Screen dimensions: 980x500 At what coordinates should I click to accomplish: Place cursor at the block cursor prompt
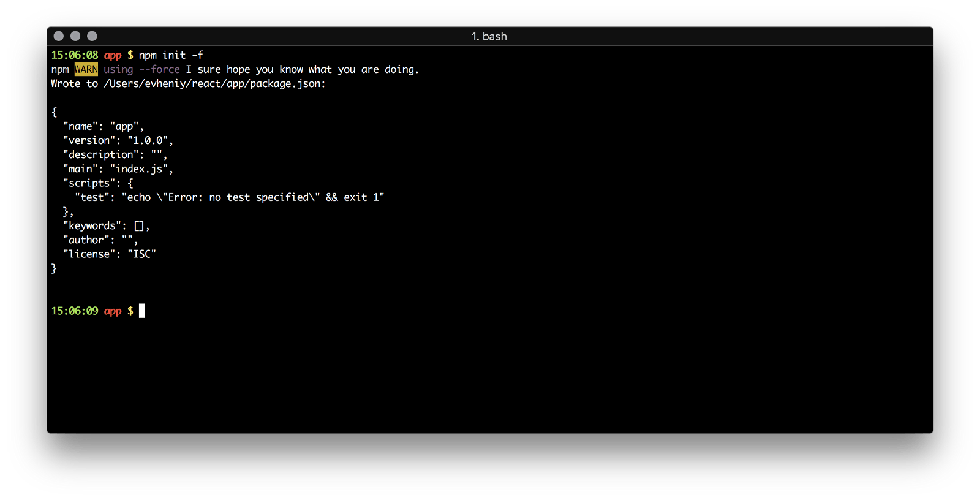click(142, 311)
